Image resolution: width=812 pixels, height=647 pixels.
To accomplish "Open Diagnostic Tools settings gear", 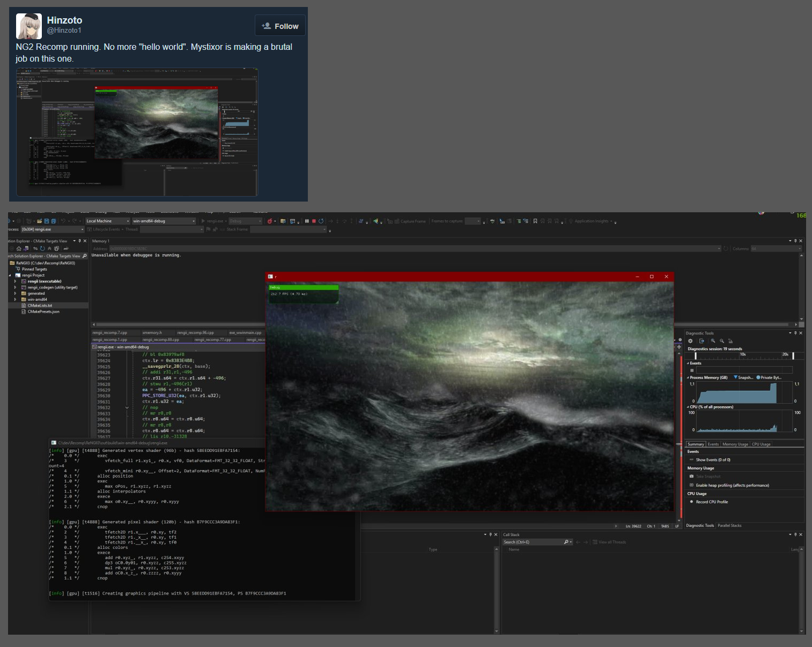I will 690,341.
